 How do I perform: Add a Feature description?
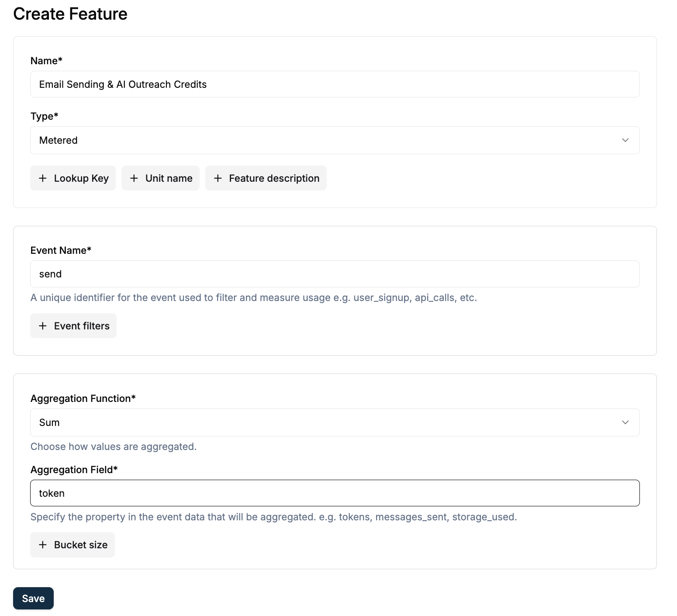(x=266, y=178)
